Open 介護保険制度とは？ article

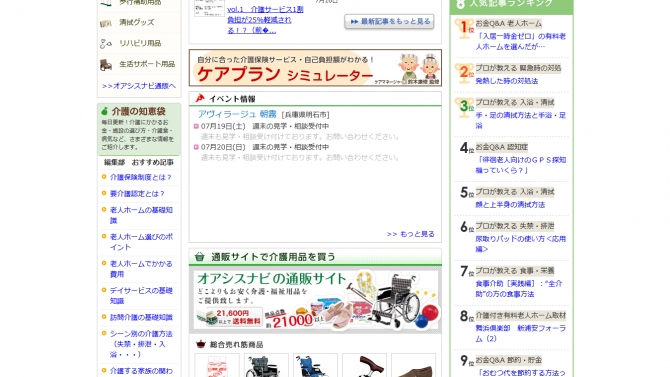(141, 177)
